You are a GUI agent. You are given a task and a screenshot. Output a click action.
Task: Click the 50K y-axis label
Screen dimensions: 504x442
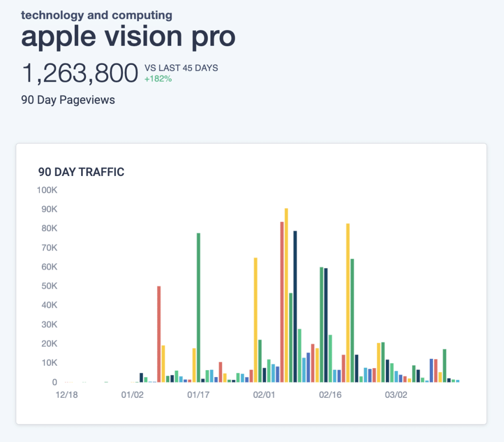click(x=49, y=286)
